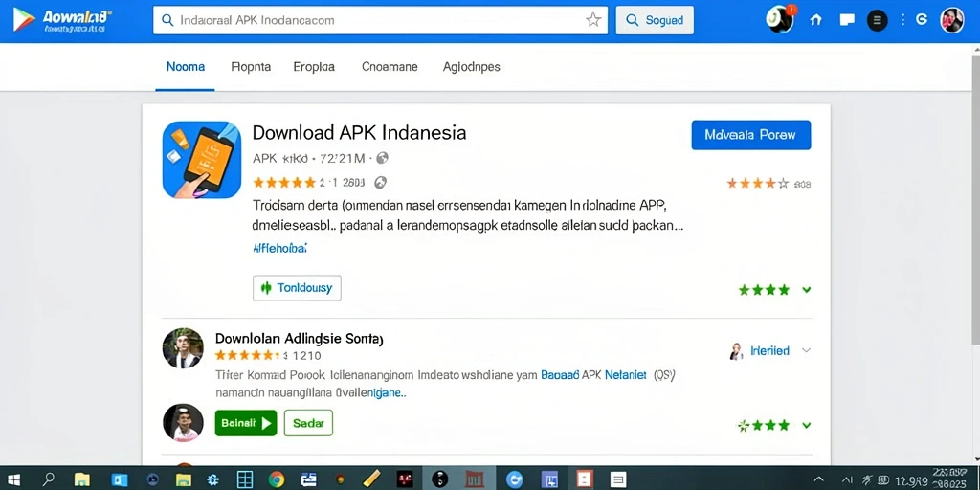
Task: Open the Cnoamane tab
Action: pos(390,67)
